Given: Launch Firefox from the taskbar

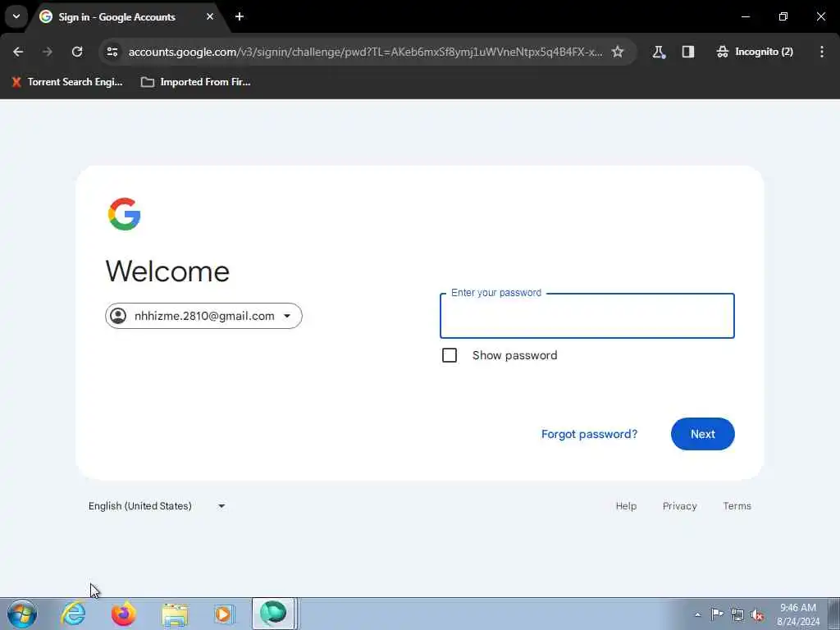Looking at the screenshot, I should pos(123,614).
